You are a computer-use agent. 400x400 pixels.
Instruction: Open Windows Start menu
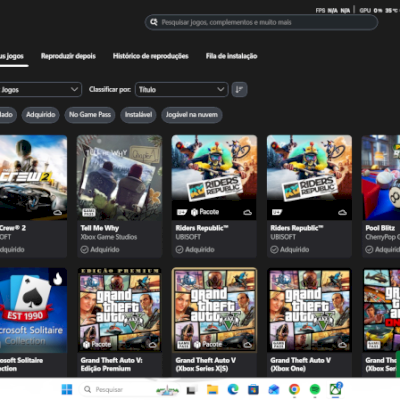point(67,389)
